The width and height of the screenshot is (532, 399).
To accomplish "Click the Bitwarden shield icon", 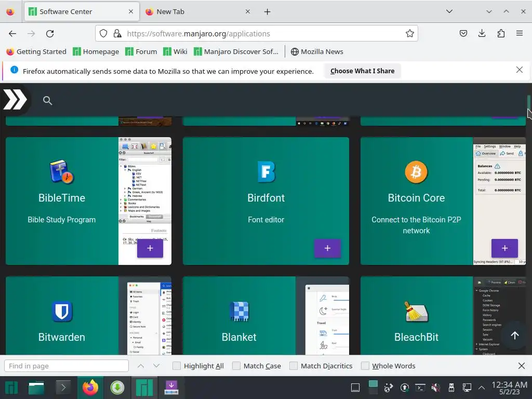I will 62,311.
